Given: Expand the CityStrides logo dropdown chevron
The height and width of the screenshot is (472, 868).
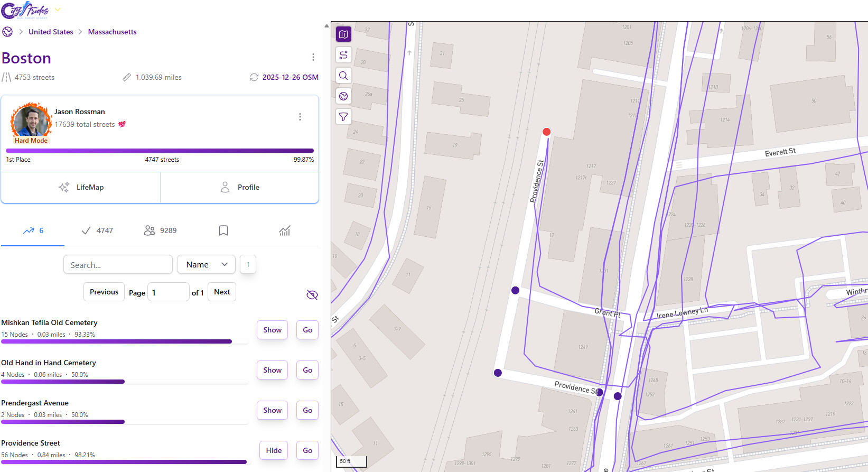Looking at the screenshot, I should click(x=58, y=10).
